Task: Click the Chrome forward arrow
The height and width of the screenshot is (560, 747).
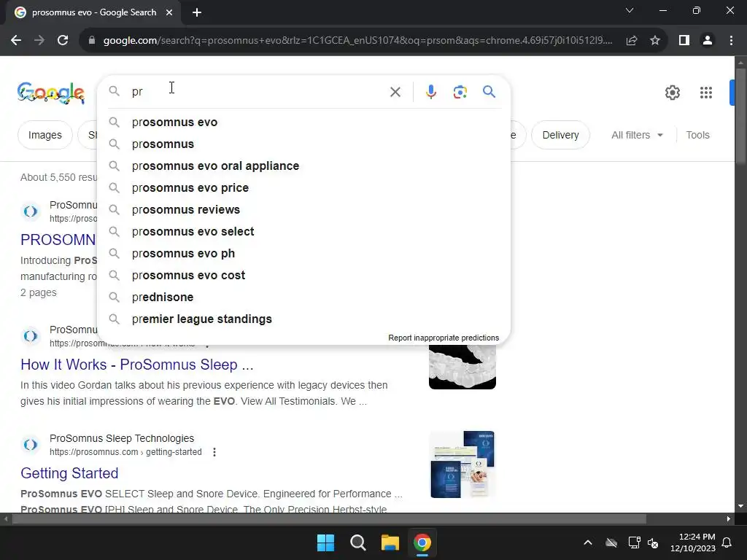Action: click(39, 41)
